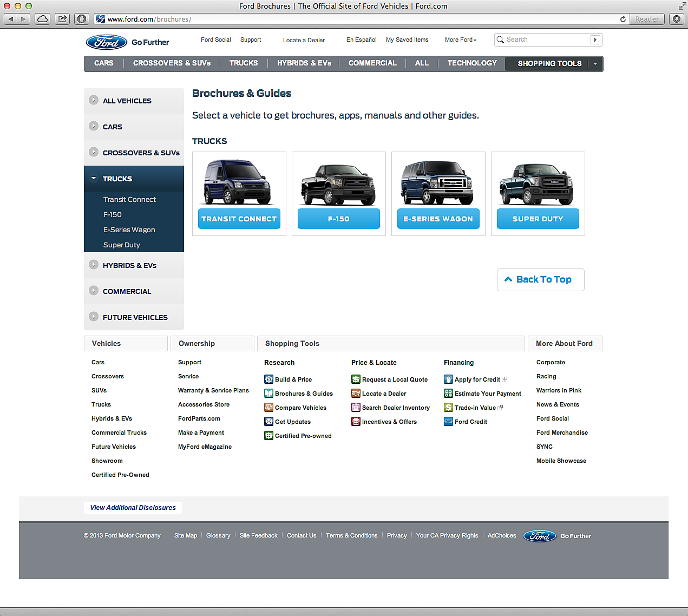Click the Brochures & Guides book icon

[268, 394]
